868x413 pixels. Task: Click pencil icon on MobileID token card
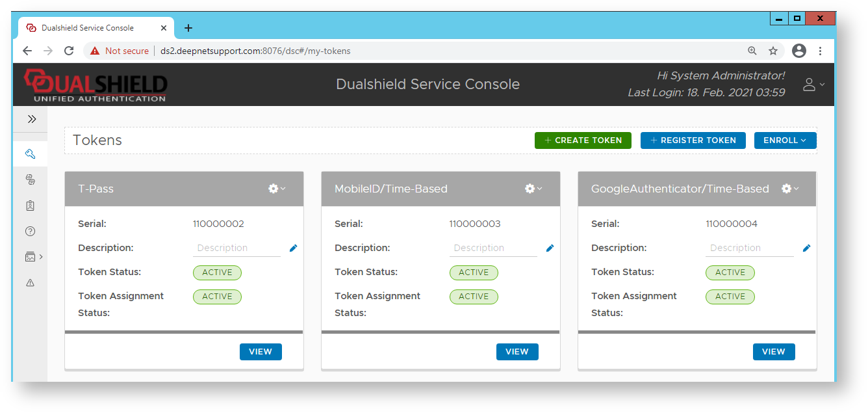550,248
